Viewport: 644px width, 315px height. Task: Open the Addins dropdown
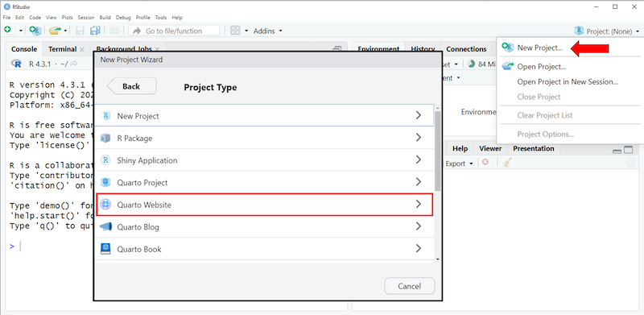click(267, 31)
